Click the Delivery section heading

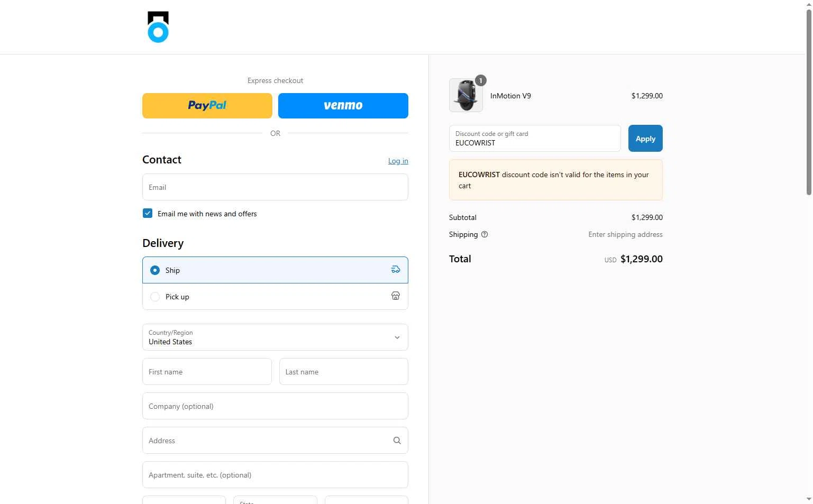click(163, 243)
